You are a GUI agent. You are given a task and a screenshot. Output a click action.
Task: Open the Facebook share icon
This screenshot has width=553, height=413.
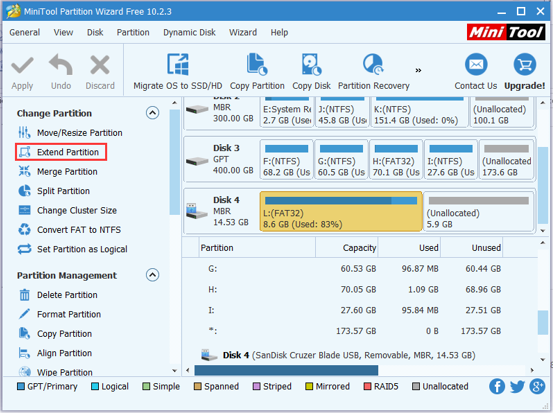497,386
